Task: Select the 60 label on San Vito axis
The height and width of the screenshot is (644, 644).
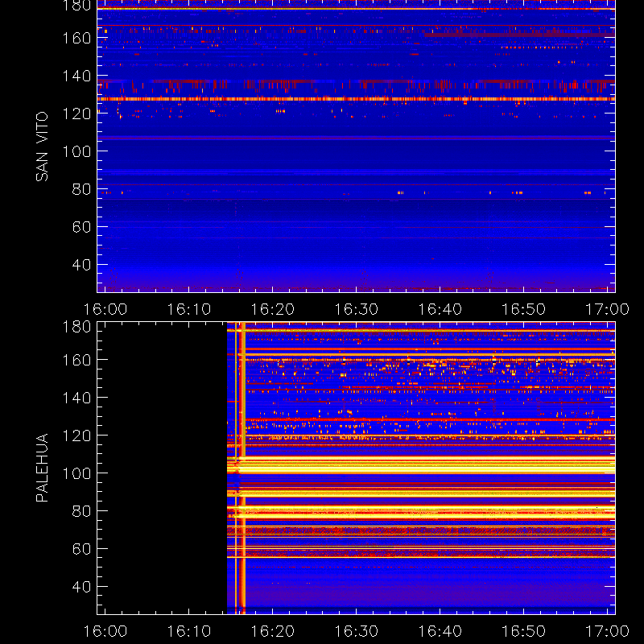Action: (81, 227)
